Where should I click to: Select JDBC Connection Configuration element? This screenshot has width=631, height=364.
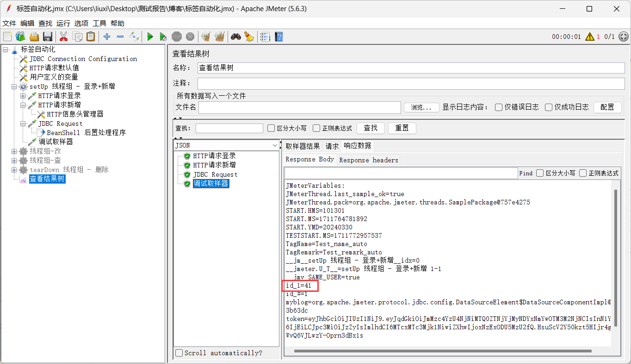pyautogui.click(x=83, y=59)
